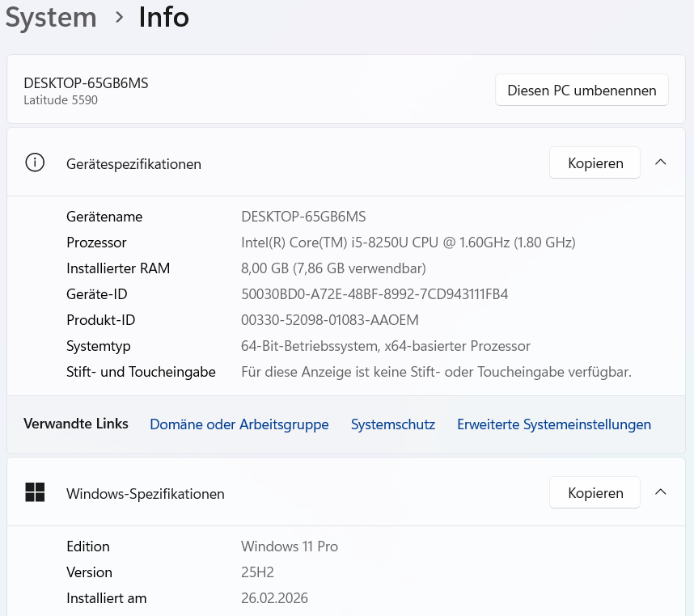Select the Intel Core i5-8250U processor value

coord(408,243)
